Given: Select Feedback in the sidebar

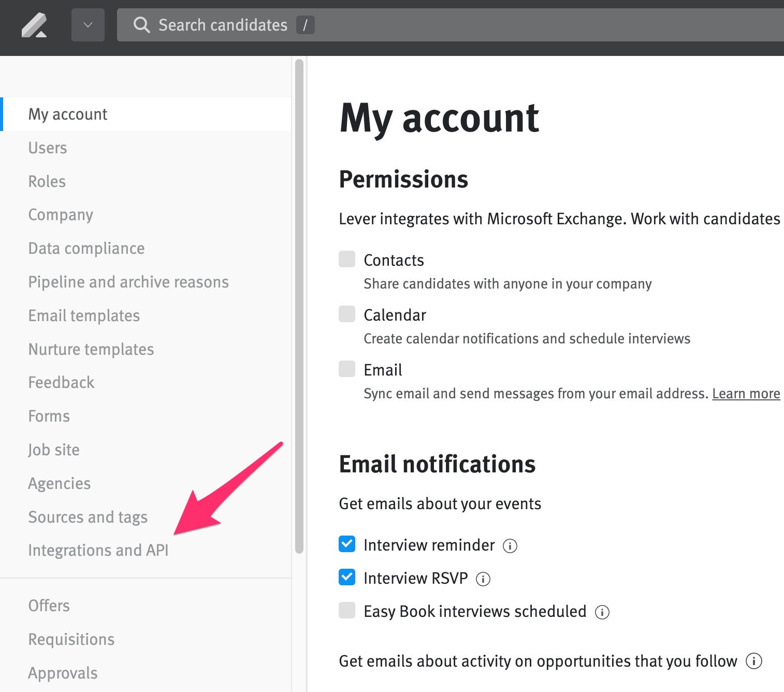Looking at the screenshot, I should point(61,383).
